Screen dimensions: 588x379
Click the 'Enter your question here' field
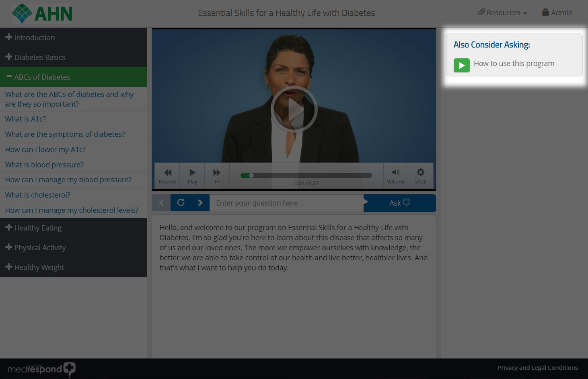tap(286, 203)
